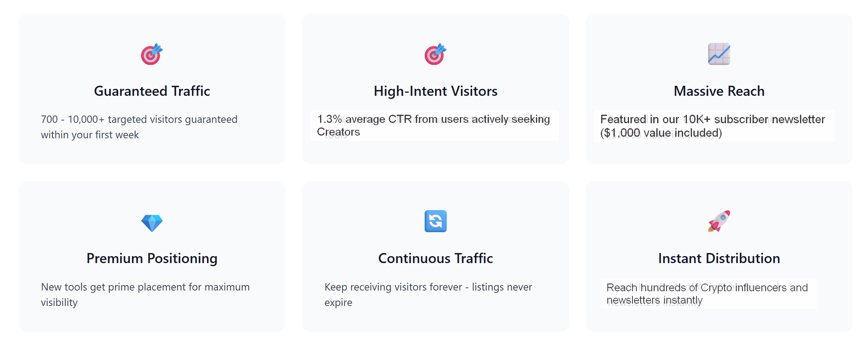Click the "1.3% average CTR" description line
This screenshot has height=350, width=868.
[x=433, y=119]
